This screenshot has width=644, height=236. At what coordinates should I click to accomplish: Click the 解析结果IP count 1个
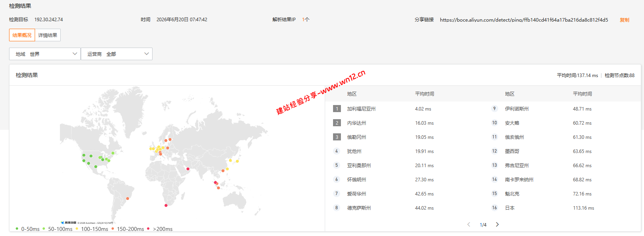pyautogui.click(x=306, y=20)
